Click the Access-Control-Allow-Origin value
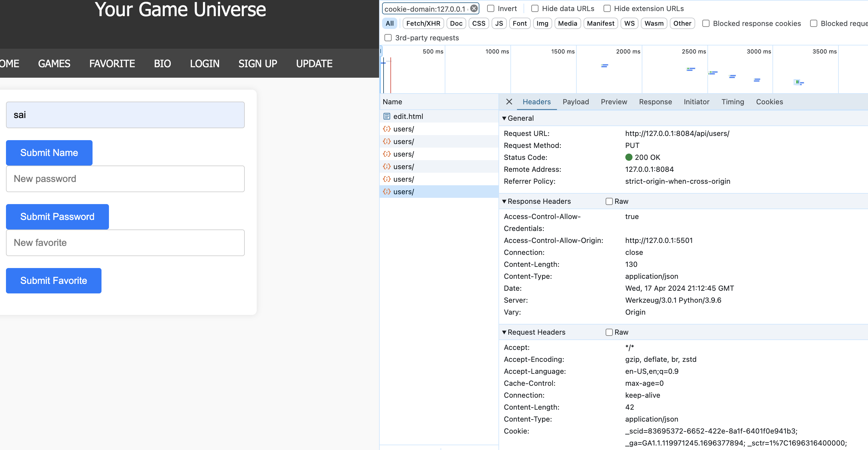This screenshot has width=868, height=450. [x=659, y=241]
